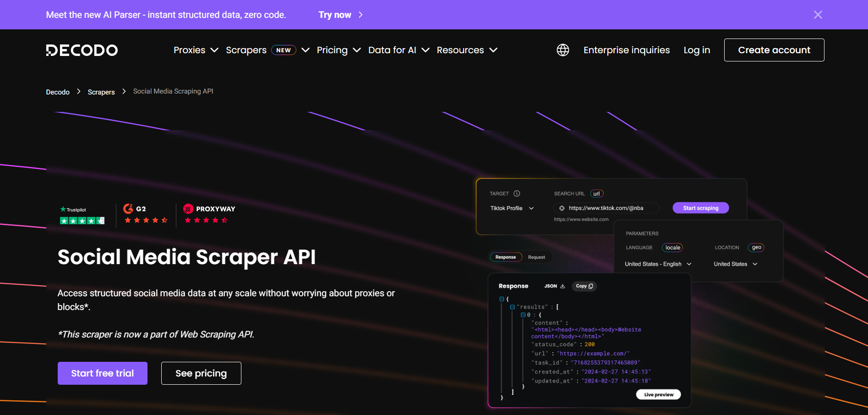This screenshot has height=415, width=868.
Task: Click the Copy response button
Action: [x=584, y=286]
